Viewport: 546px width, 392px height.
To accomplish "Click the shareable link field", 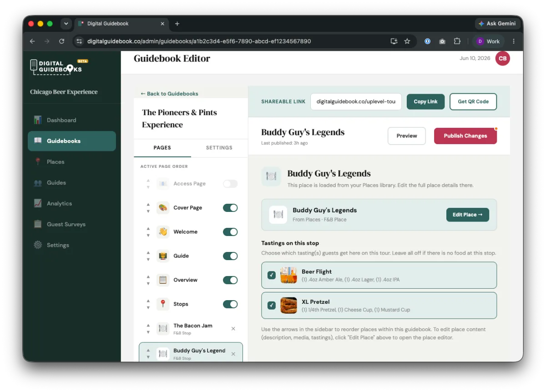I will [x=356, y=102].
